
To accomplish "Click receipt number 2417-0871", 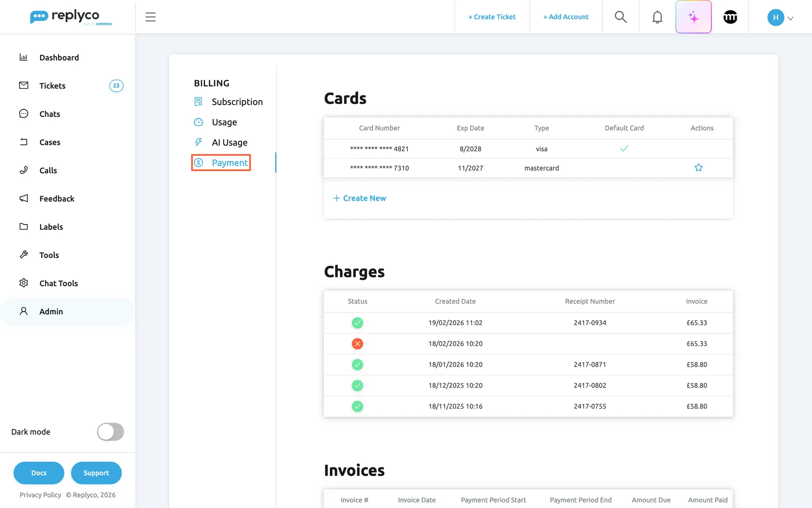I will point(590,364).
